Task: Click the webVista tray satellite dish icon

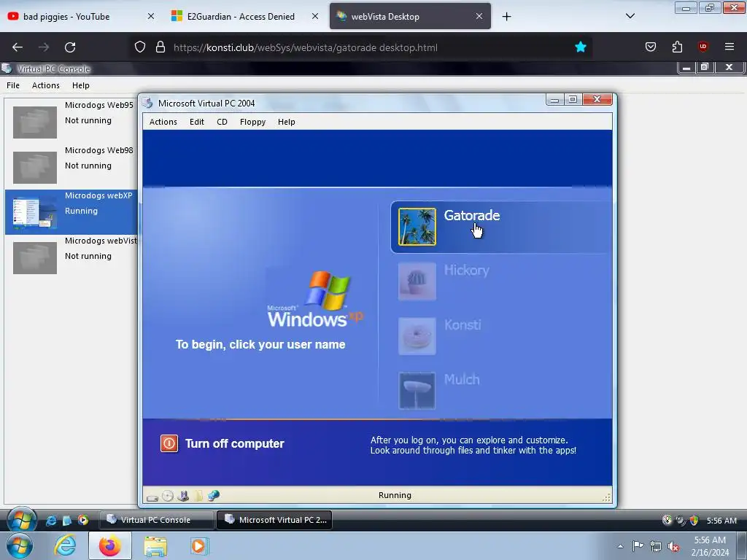Action: pyautogui.click(x=681, y=521)
